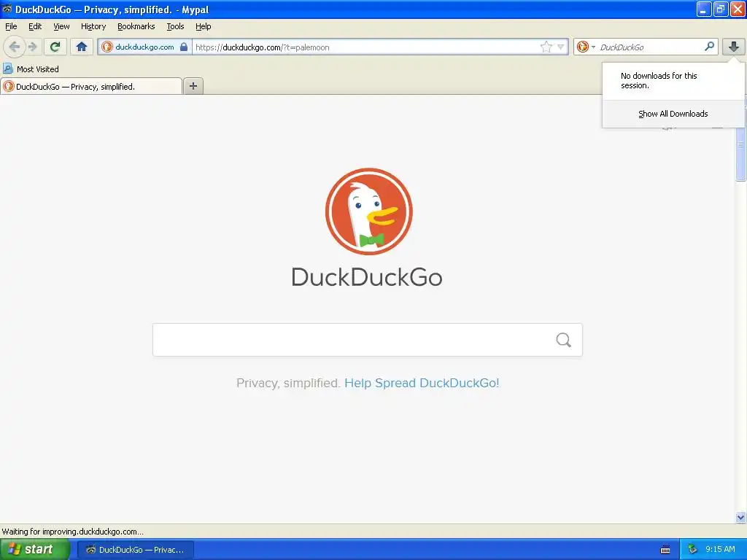Click the 'No downloads for this session.' text
The width and height of the screenshot is (747, 560).
point(659,80)
